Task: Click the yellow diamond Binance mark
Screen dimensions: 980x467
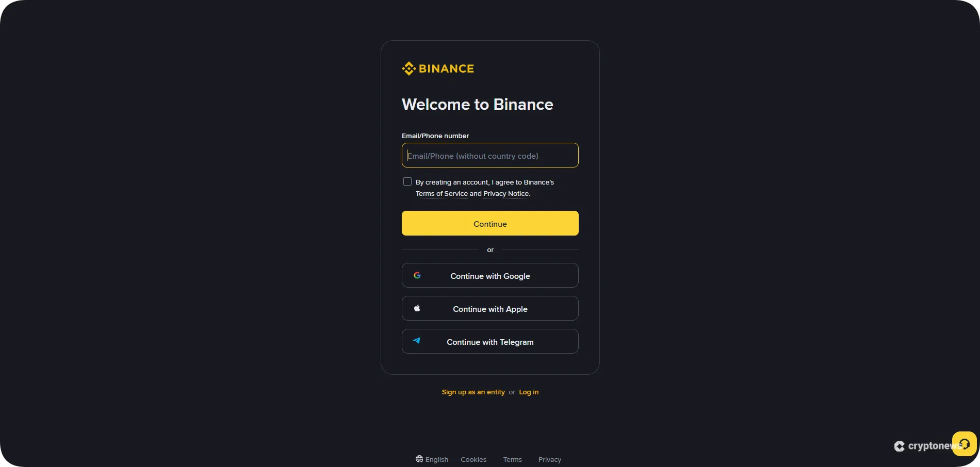Action: [409, 68]
